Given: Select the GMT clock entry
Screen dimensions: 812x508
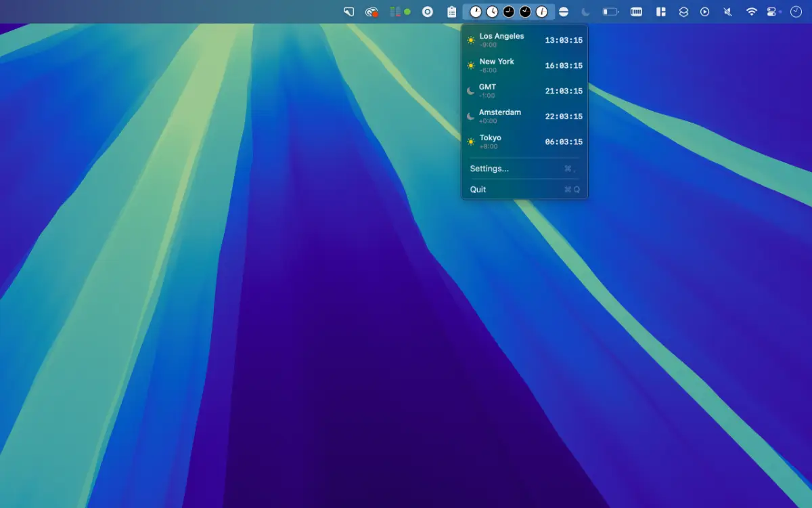Looking at the screenshot, I should tap(524, 91).
